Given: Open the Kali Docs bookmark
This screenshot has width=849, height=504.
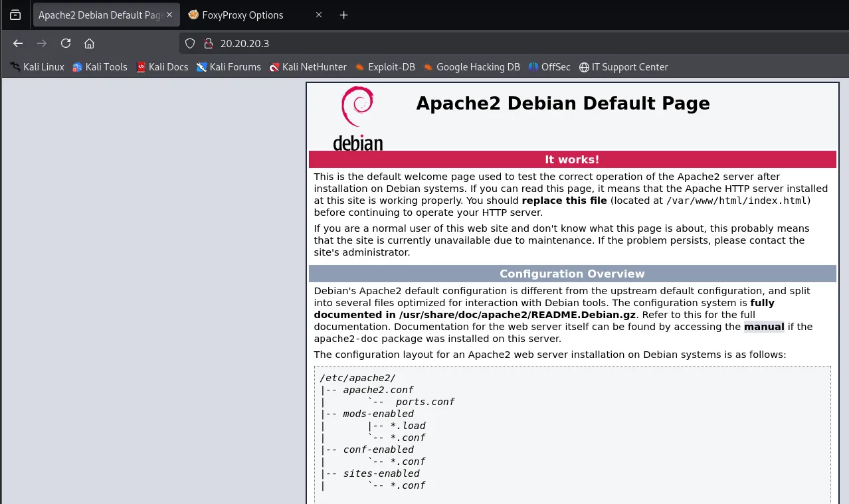Looking at the screenshot, I should point(162,67).
